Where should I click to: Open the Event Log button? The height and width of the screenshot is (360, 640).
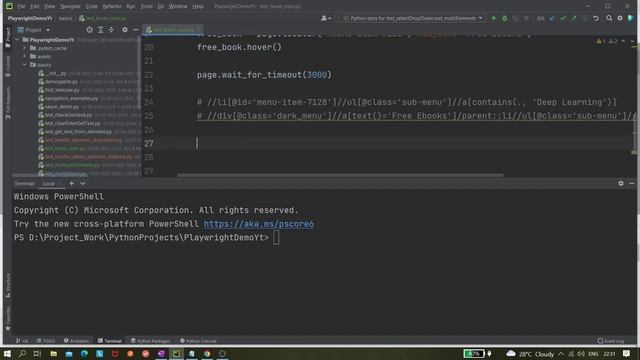click(x=611, y=341)
